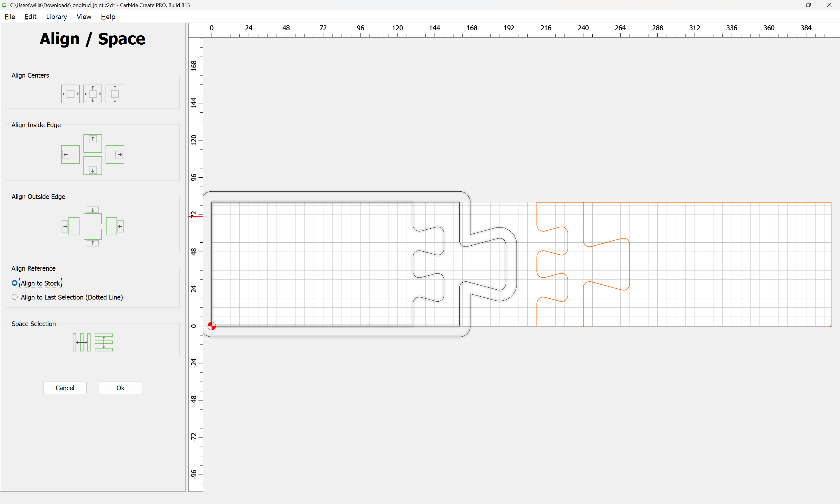The image size is (840, 504).
Task: Open the Library menu
Action: [x=56, y=17]
